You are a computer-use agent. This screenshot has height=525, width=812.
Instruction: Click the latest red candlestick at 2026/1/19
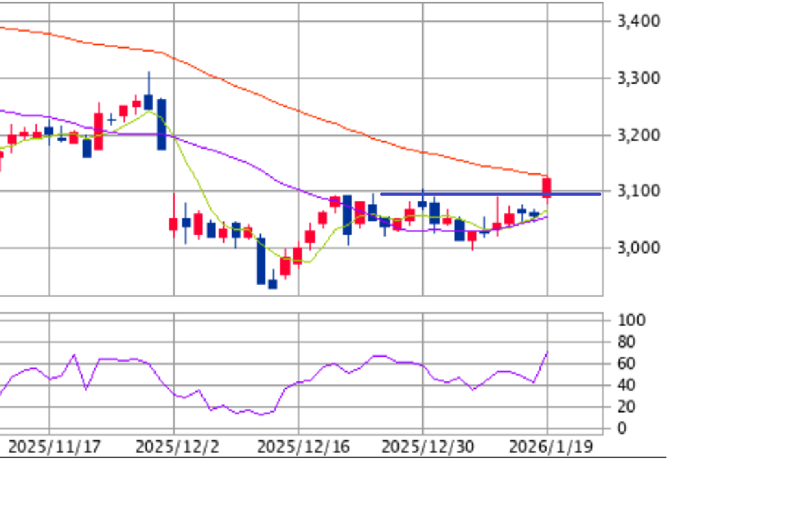click(x=547, y=187)
